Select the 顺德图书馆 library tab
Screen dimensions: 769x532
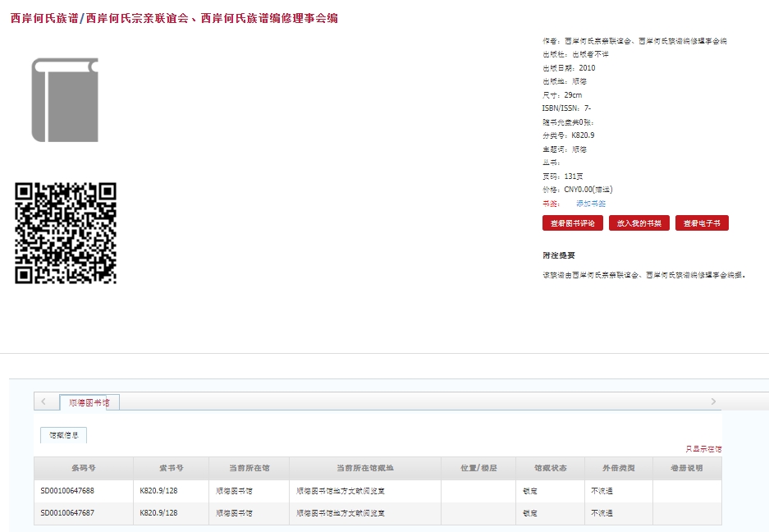click(x=89, y=402)
